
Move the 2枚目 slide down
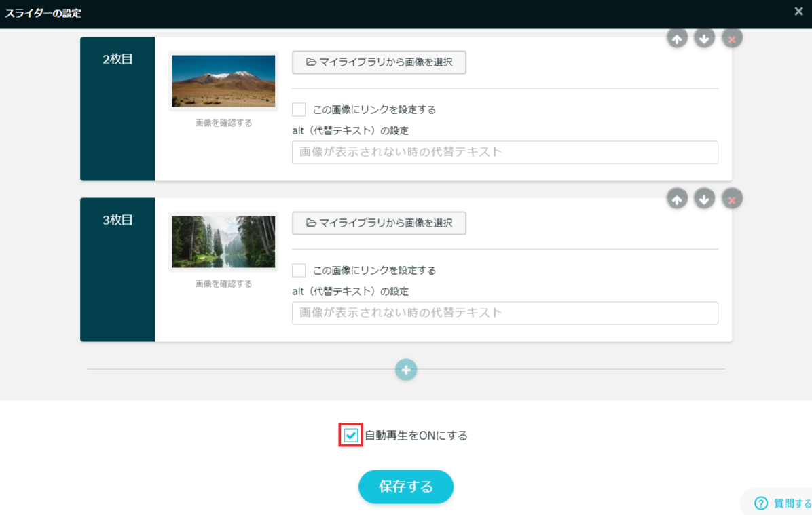(704, 38)
